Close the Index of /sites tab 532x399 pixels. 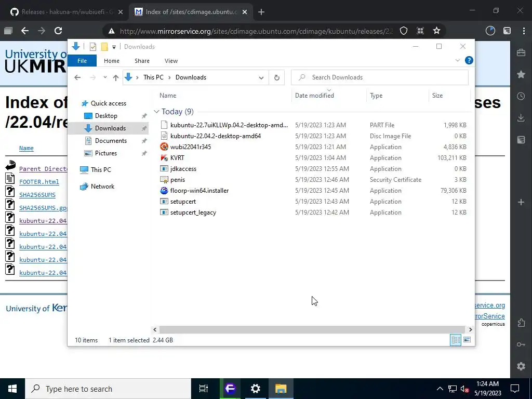245,12
